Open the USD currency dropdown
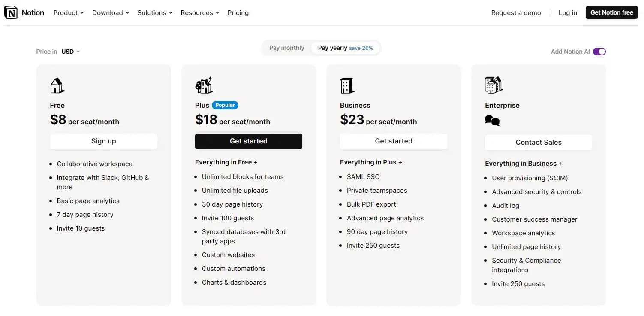This screenshot has width=644, height=316. coord(70,52)
